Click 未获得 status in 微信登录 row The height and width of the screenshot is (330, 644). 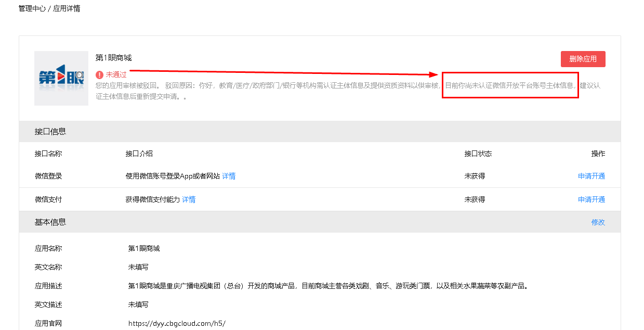coord(475,176)
